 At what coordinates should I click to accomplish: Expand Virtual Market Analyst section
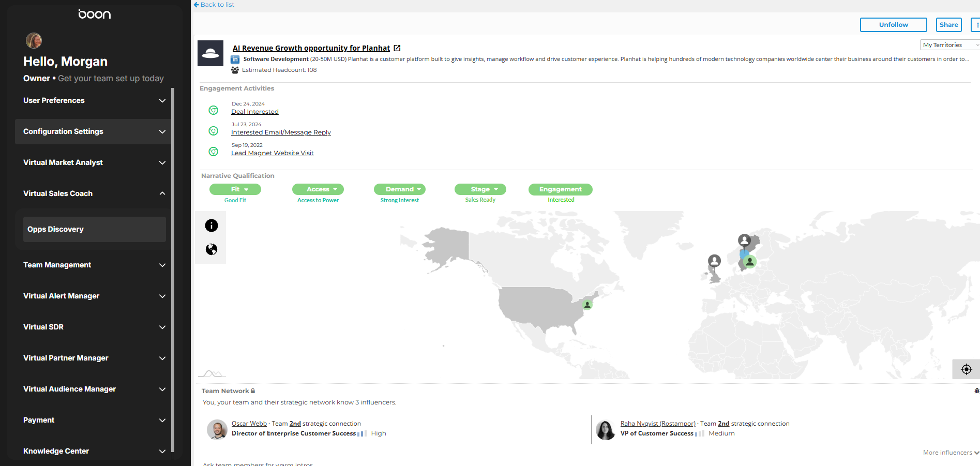click(94, 162)
